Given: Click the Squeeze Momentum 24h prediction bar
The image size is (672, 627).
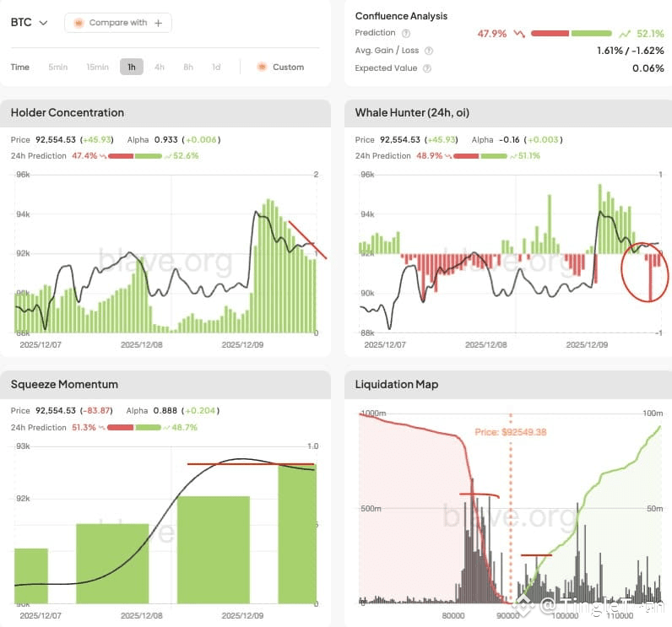Looking at the screenshot, I should click(134, 427).
